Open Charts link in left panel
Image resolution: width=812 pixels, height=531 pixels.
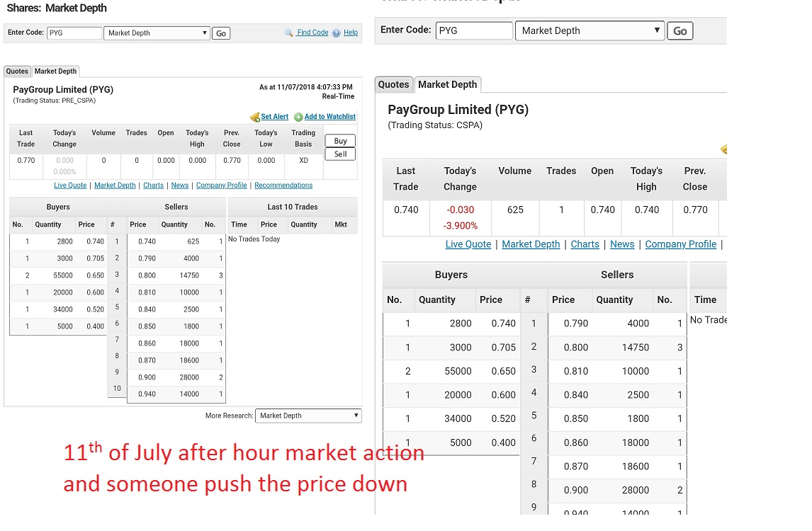coord(153,185)
